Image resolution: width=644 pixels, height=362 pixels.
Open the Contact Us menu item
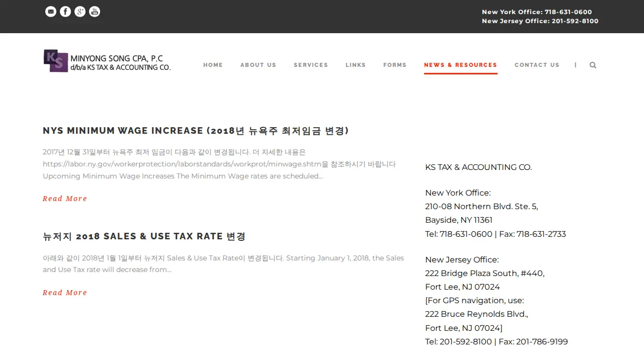[x=537, y=65]
